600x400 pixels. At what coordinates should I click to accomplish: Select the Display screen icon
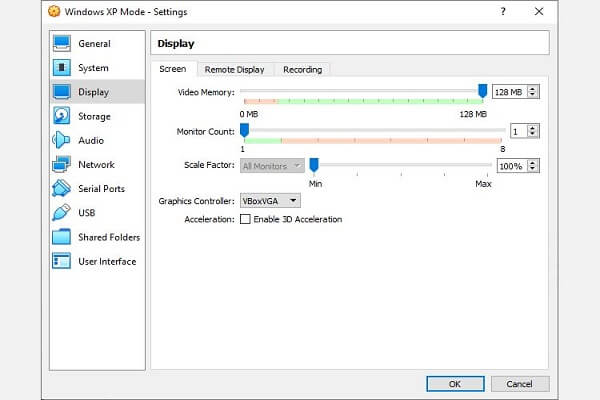[62, 92]
